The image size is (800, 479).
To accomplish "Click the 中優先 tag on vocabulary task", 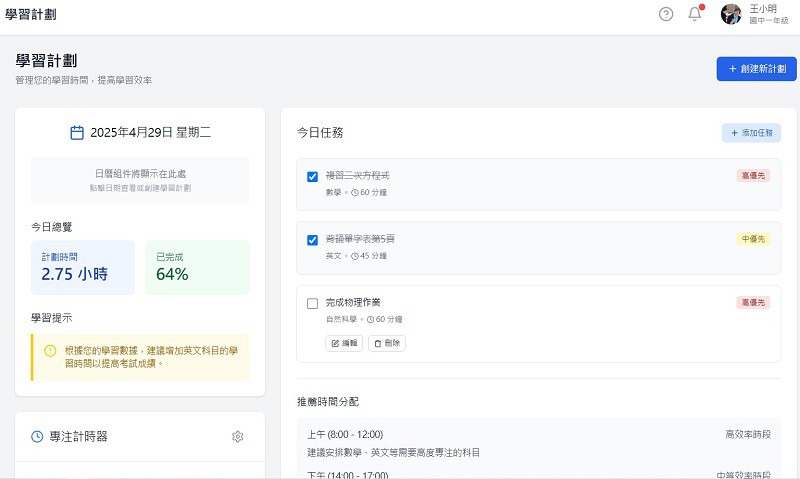I will tap(753, 239).
